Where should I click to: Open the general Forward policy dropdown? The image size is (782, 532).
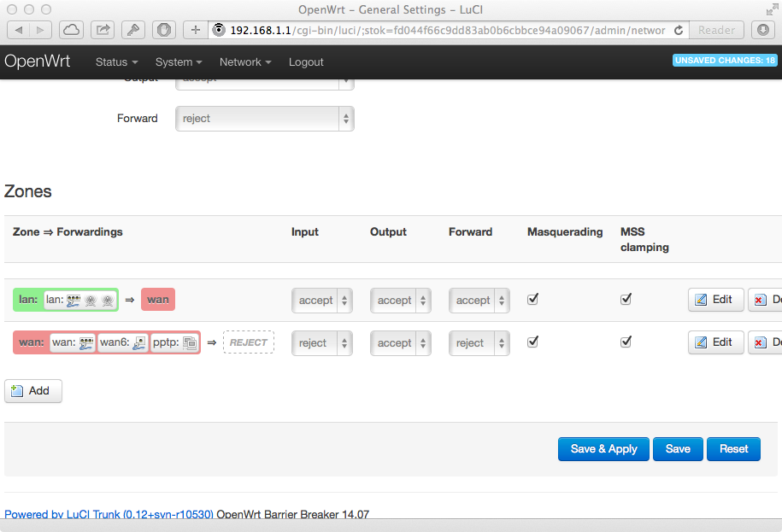[264, 119]
